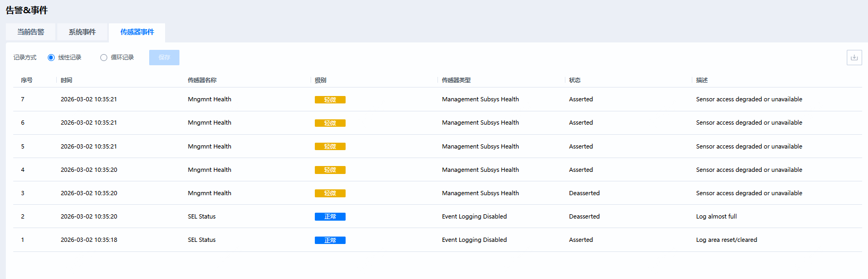Click the 状态 column header
The width and height of the screenshot is (868, 279).
click(575, 80)
